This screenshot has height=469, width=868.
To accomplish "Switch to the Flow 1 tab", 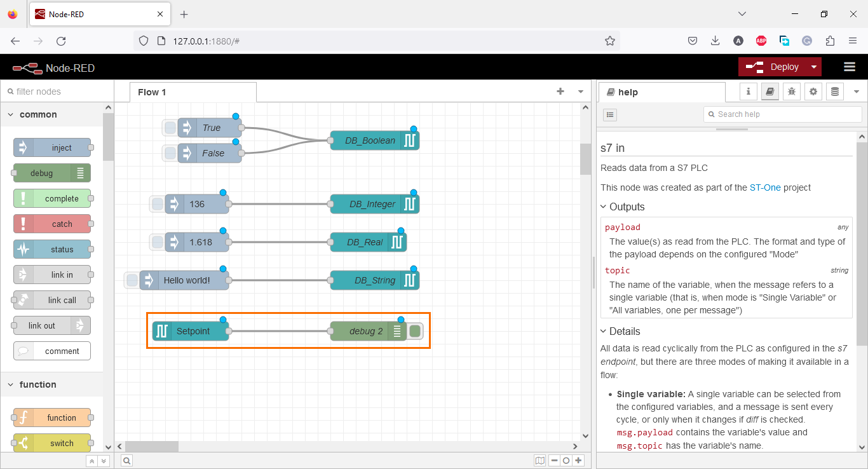I will 193,92.
